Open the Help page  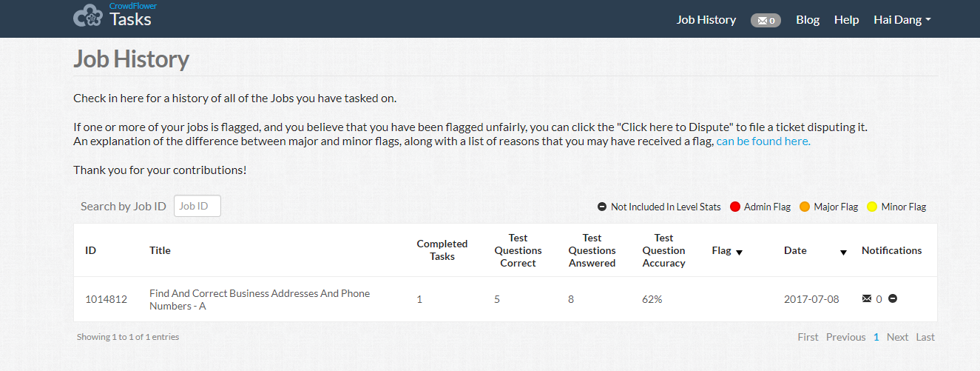pyautogui.click(x=846, y=20)
